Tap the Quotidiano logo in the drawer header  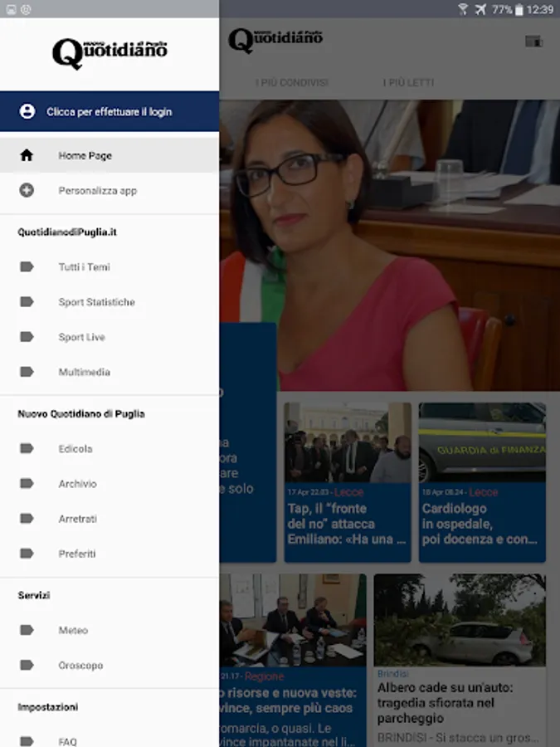point(110,53)
